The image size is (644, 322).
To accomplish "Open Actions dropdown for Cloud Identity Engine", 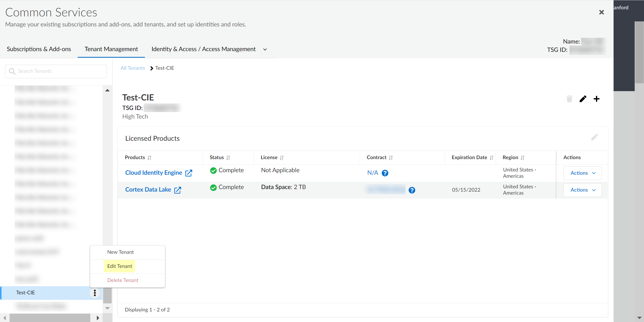I will 582,173.
